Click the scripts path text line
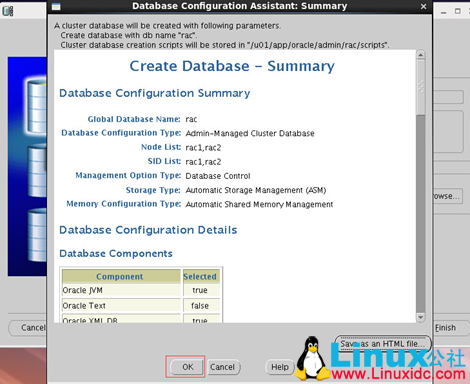The width and height of the screenshot is (470, 384). tap(225, 45)
